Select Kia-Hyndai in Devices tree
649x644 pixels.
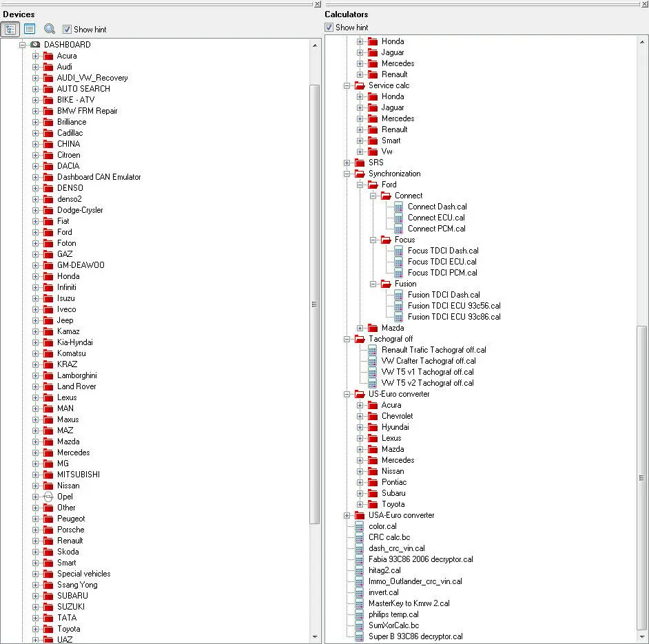75,342
